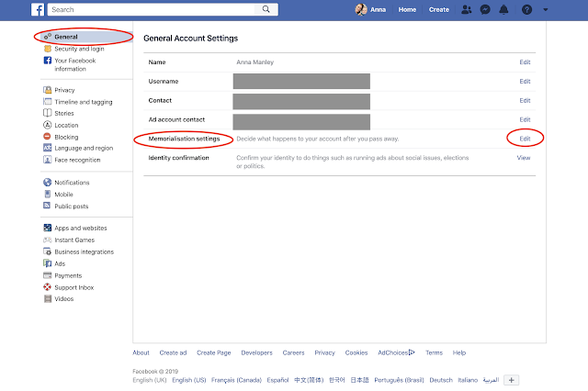Switch language to Español
Screen dimensions: 588x391
(x=277, y=380)
